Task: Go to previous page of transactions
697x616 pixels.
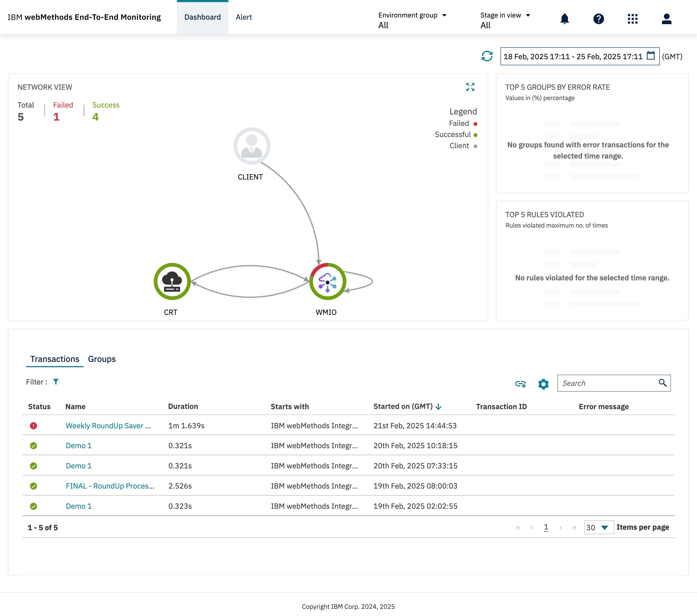Action: tap(532, 527)
